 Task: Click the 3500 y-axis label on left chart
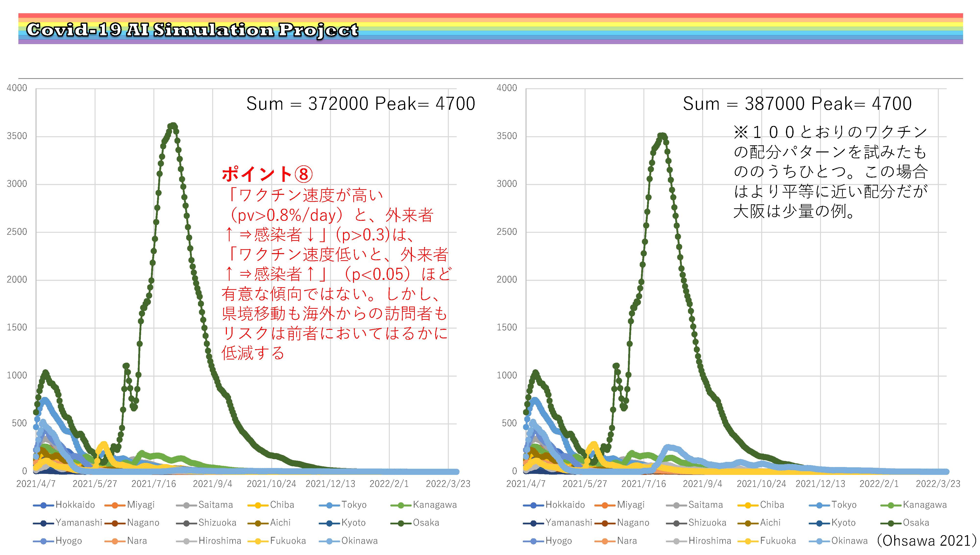pyautogui.click(x=17, y=136)
